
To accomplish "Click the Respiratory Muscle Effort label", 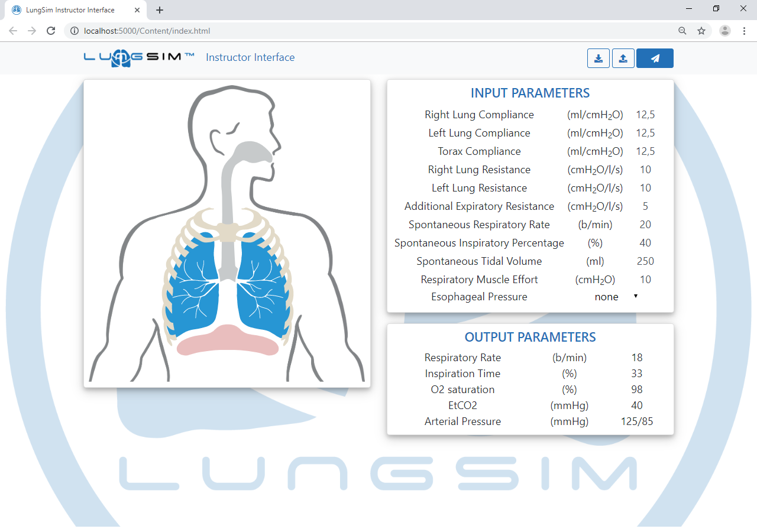I will pyautogui.click(x=479, y=280).
